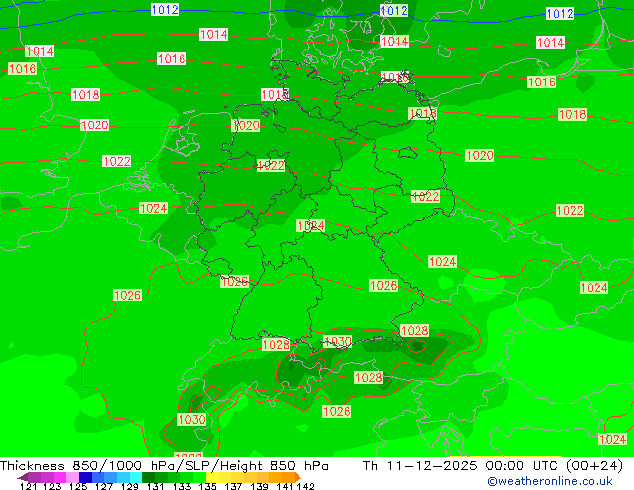634x490 pixels.
Task: Open the weatheronline.co.uk copyright link
Action: (550, 481)
